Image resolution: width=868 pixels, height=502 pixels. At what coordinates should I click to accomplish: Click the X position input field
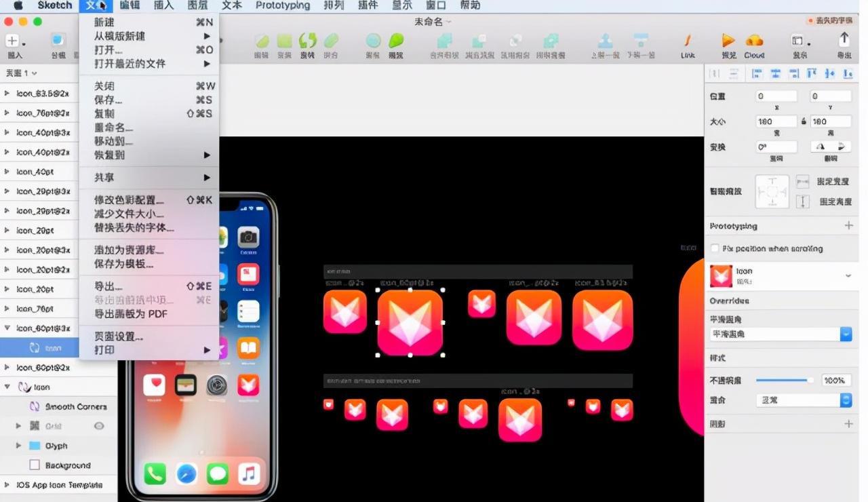776,96
